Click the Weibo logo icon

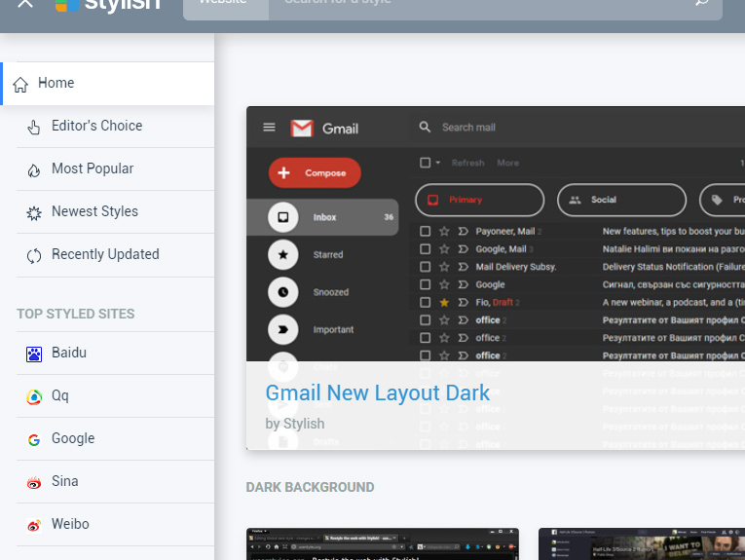click(x=34, y=526)
